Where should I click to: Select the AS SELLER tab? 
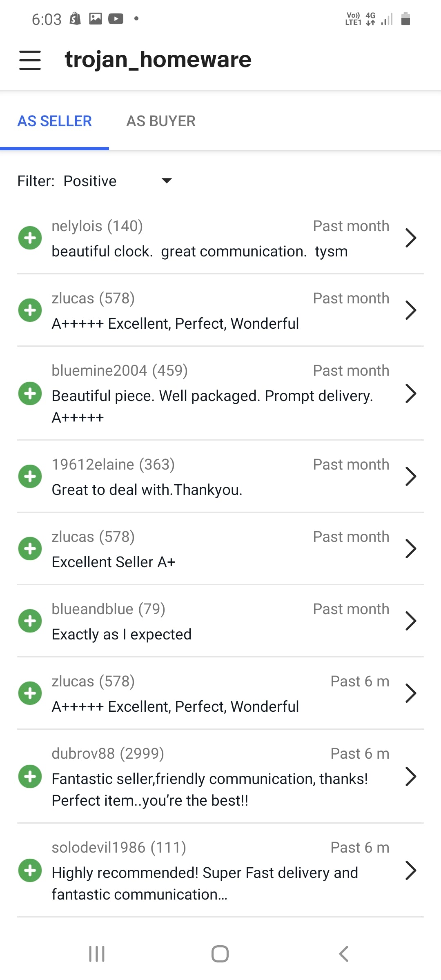tap(54, 121)
